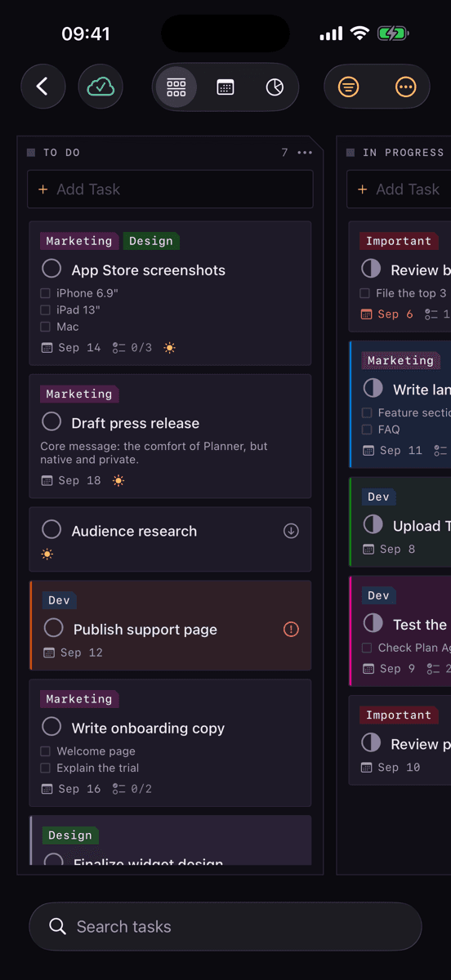Complete App Store screenshots task
Viewport: 451px width, 980px height.
51,269
